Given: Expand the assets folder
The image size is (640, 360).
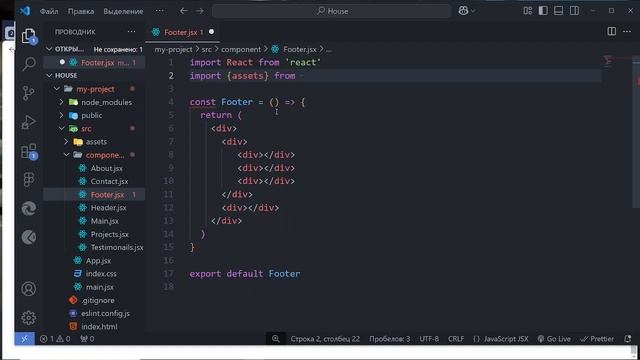Looking at the screenshot, I should click(x=66, y=142).
